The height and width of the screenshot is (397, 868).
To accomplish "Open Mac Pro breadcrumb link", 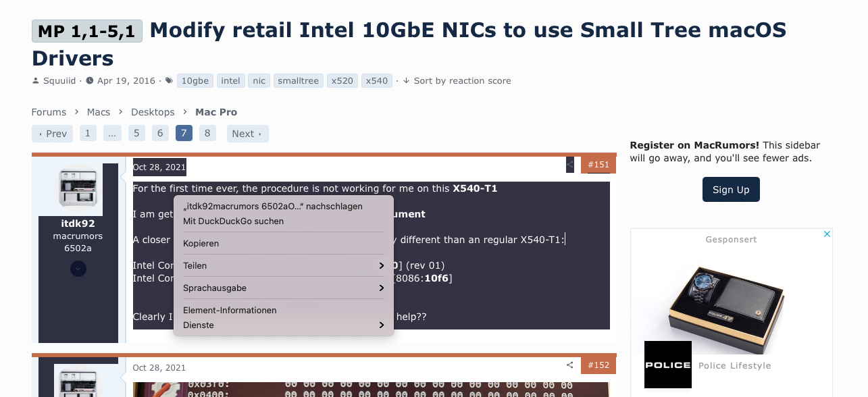I will 216,112.
